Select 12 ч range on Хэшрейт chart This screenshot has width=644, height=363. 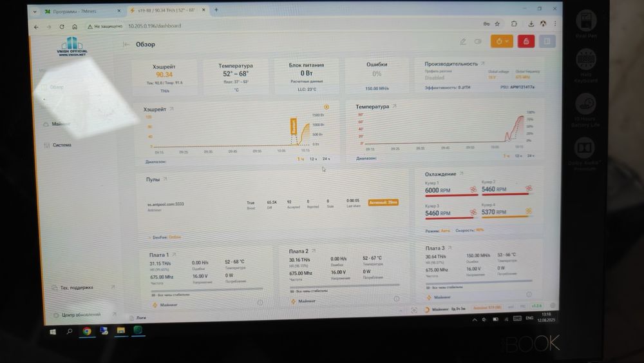tap(313, 159)
